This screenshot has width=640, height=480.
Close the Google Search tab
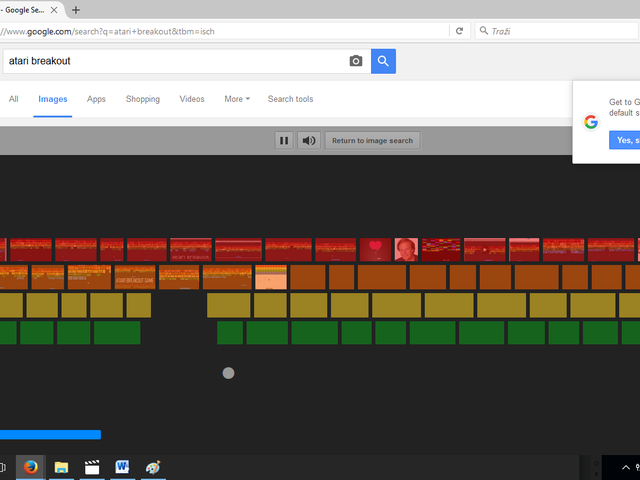54,10
